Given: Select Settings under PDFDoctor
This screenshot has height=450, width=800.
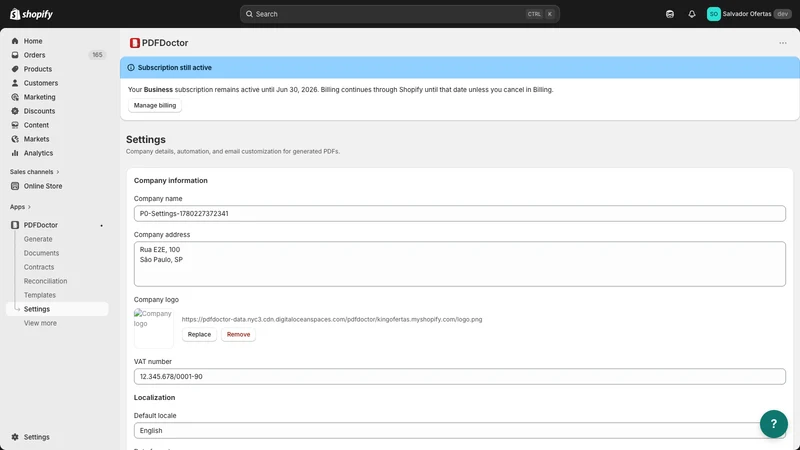Looking at the screenshot, I should [x=57, y=309].
